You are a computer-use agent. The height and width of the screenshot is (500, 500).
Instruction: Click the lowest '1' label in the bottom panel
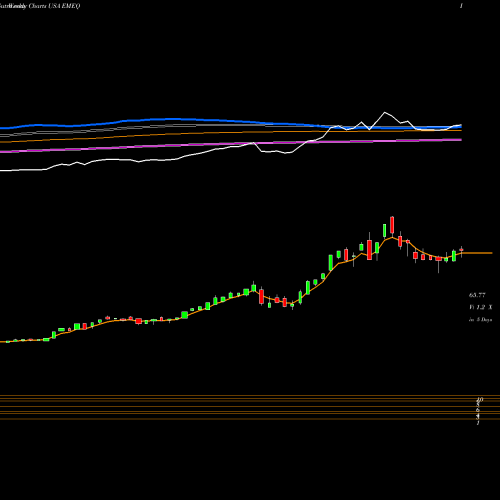(x=478, y=423)
